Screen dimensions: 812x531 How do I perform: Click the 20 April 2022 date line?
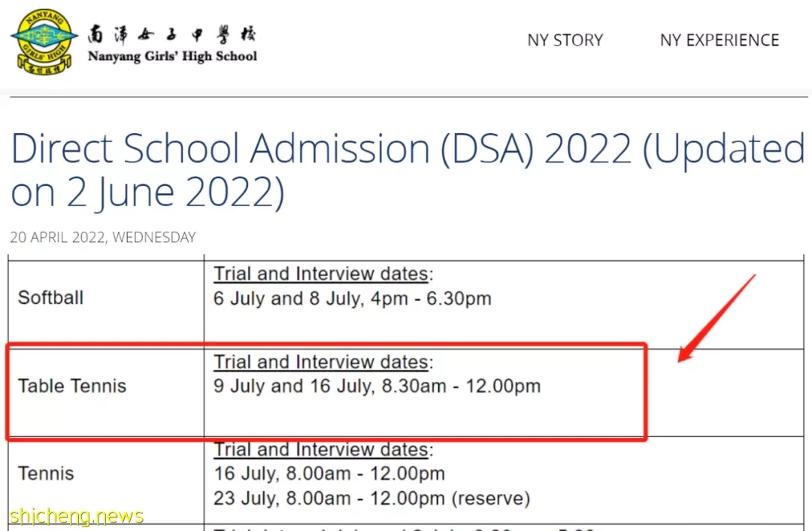tap(103, 237)
